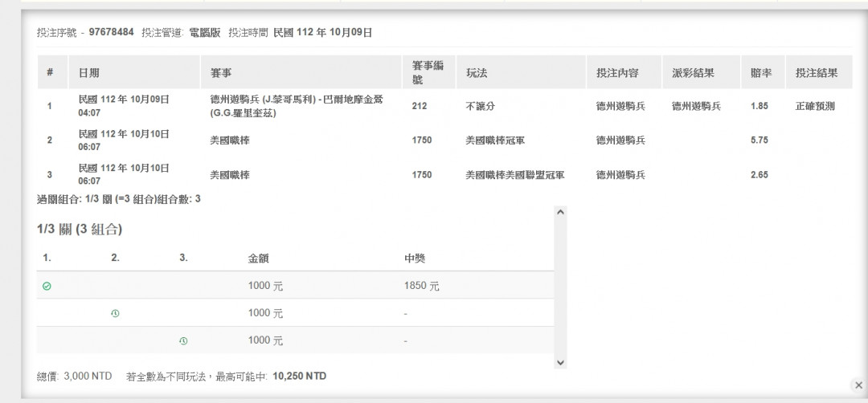The width and height of the screenshot is (868, 403).
Task: Click the 美國職棒美國聯盟冠軍 play type cell
Action: [515, 175]
